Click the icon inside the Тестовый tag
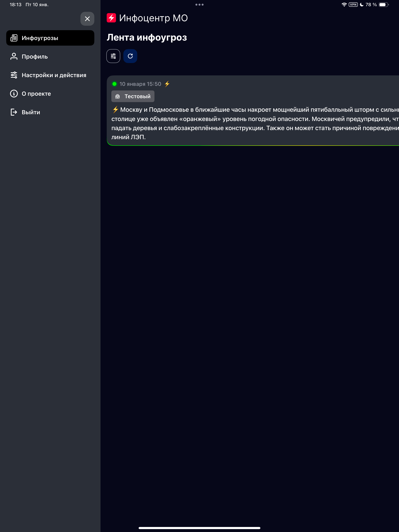 [x=118, y=96]
